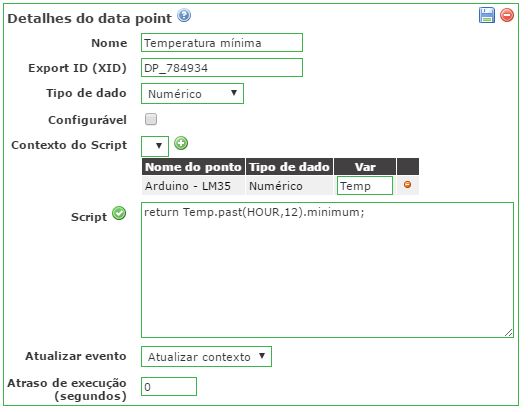Add selected point to script context
The width and height of the screenshot is (528, 412).
[181, 143]
